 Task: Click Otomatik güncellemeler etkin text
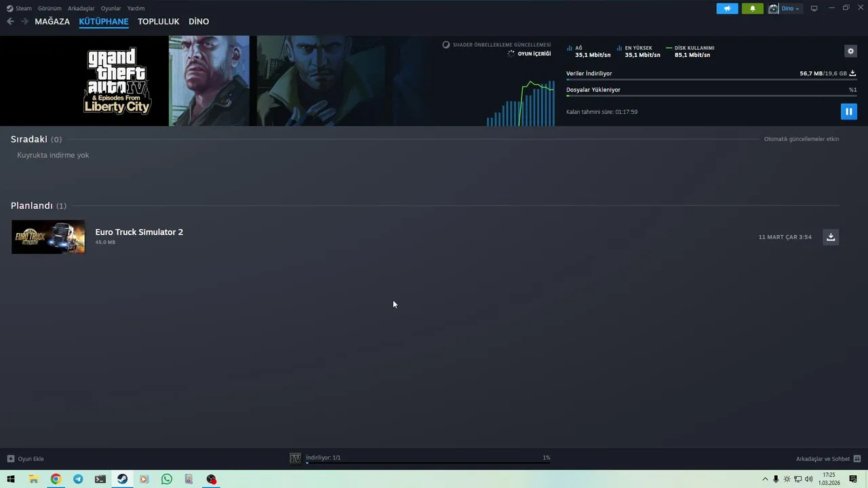(802, 139)
